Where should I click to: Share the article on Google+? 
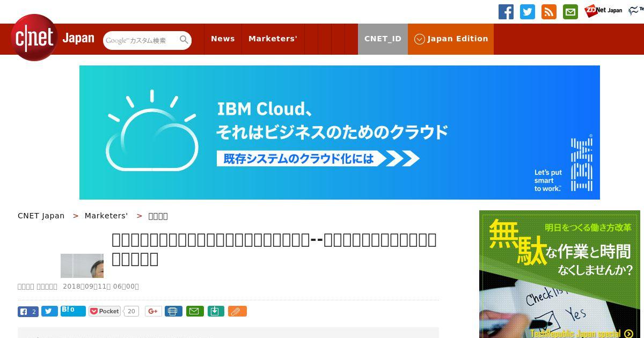(x=153, y=311)
